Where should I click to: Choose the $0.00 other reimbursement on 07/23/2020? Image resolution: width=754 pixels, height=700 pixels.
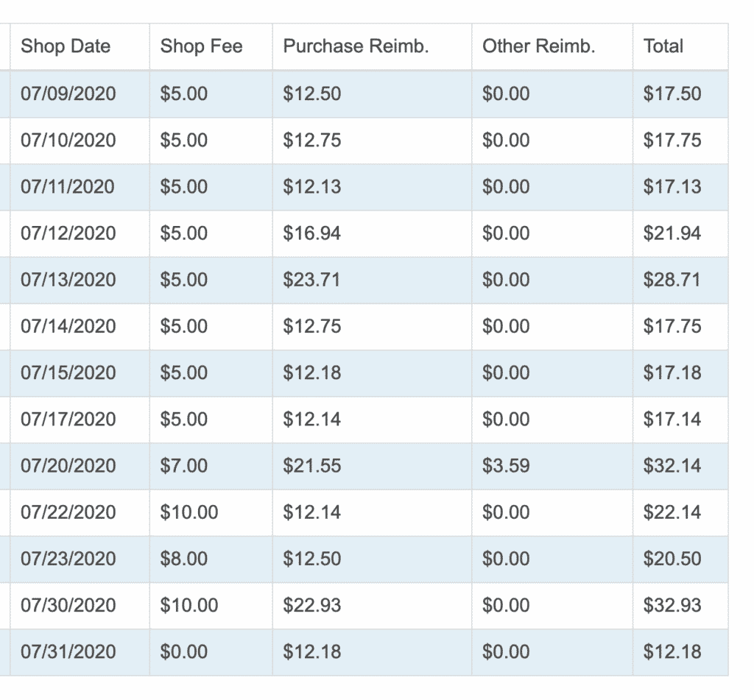507,559
